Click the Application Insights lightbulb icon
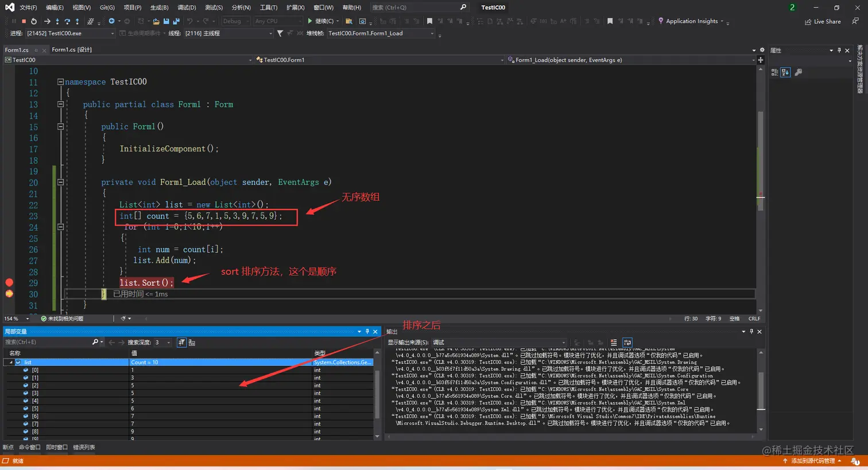This screenshot has height=470, width=868. point(661,21)
